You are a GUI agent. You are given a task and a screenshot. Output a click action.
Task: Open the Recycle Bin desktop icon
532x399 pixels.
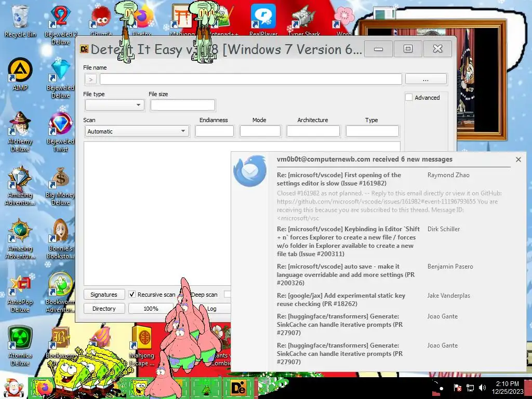pos(20,21)
